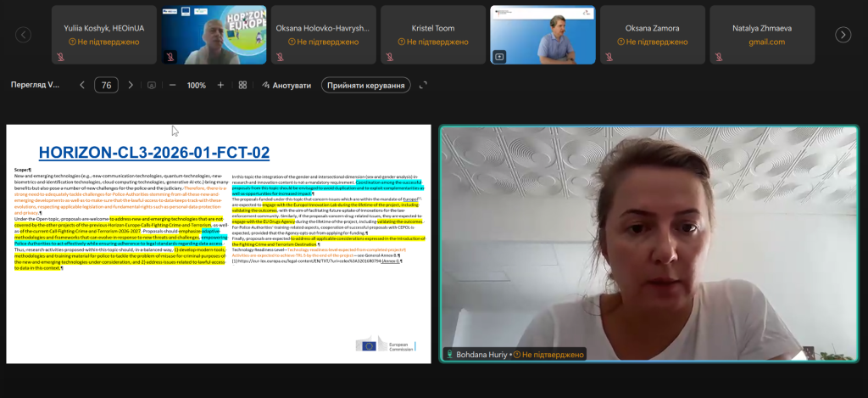868x398 pixels.
Task: Click Не підтверджено under Kristel Toom
Action: pos(433,42)
